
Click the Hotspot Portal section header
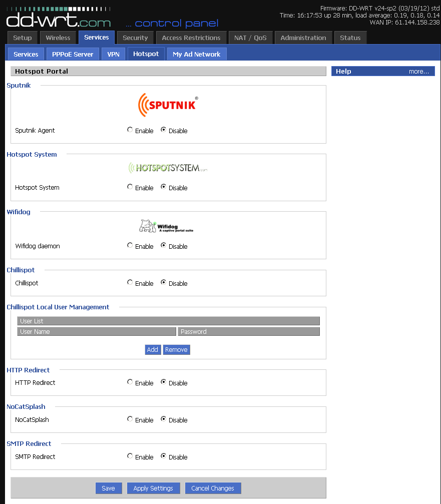168,72
